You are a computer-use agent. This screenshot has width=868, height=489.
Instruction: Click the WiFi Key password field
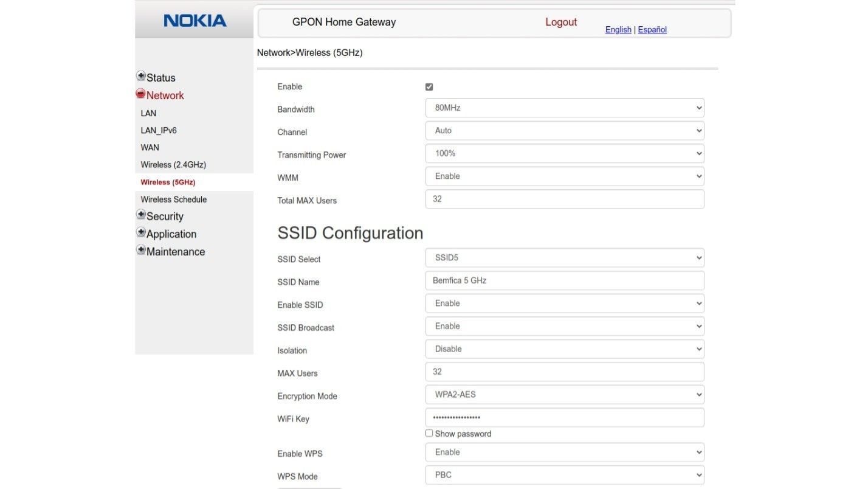point(564,418)
